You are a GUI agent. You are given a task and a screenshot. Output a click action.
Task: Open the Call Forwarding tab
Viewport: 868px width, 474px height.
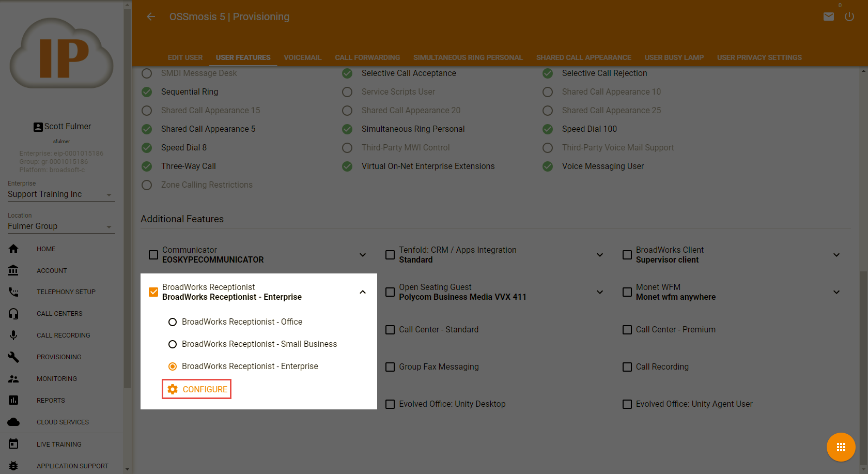367,57
